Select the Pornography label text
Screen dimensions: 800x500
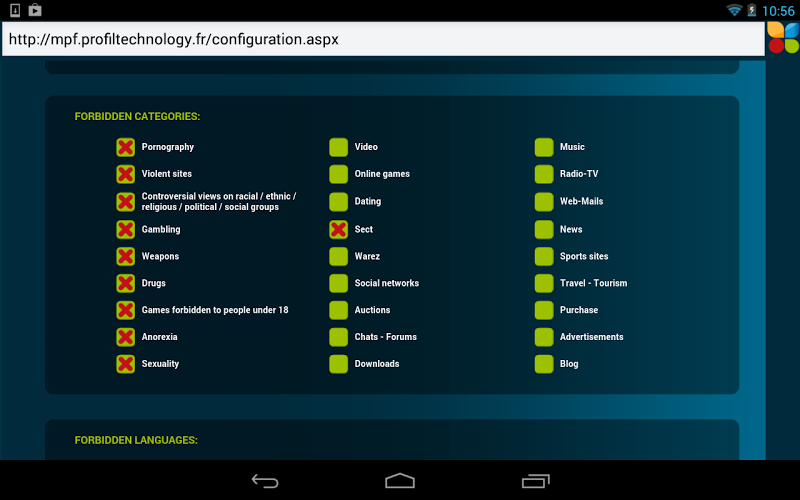(x=168, y=147)
